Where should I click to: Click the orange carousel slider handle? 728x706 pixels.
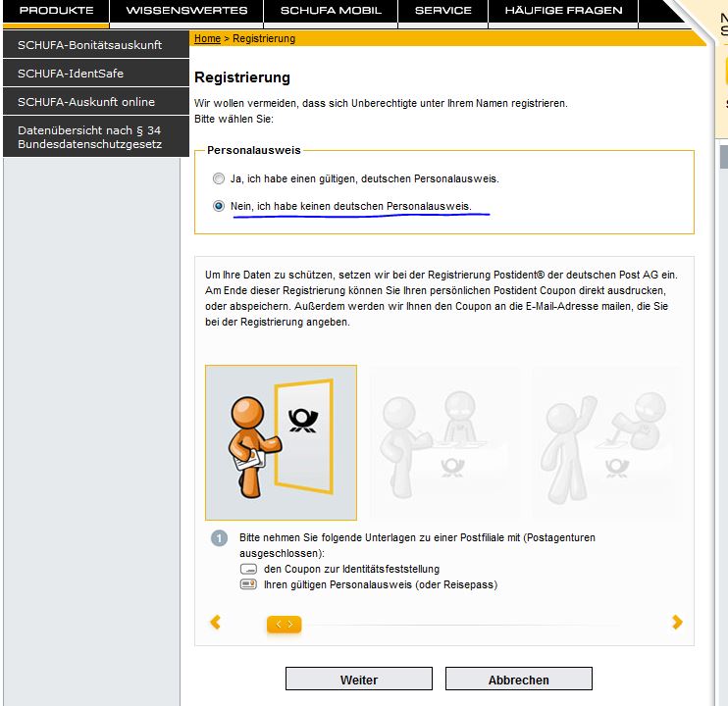(284, 624)
